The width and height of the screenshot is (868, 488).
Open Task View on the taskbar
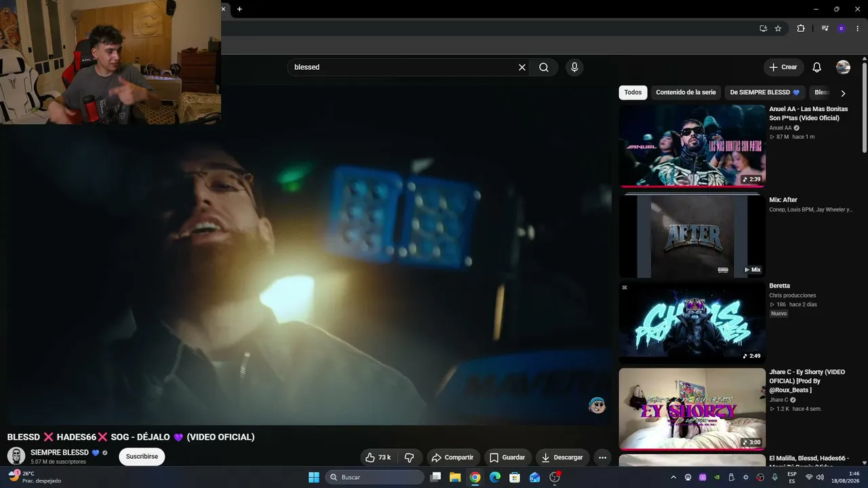(436, 477)
